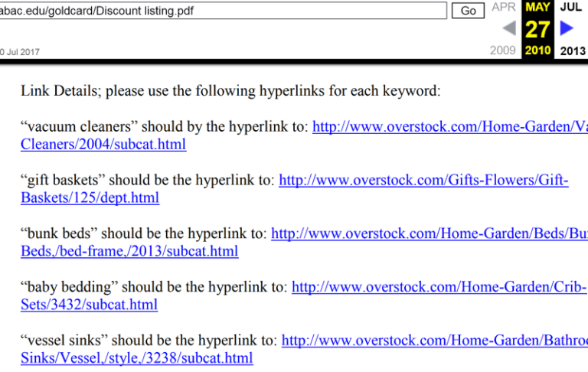Select the JUL month link

point(570,7)
